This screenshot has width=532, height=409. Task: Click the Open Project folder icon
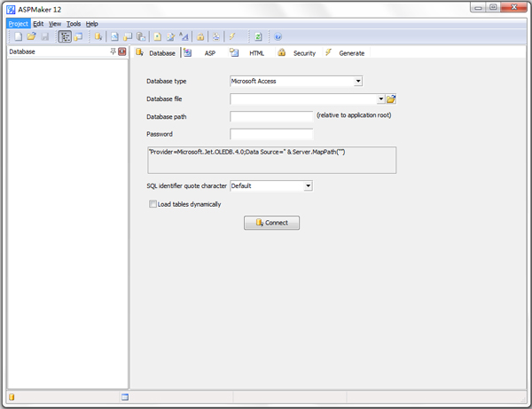31,37
